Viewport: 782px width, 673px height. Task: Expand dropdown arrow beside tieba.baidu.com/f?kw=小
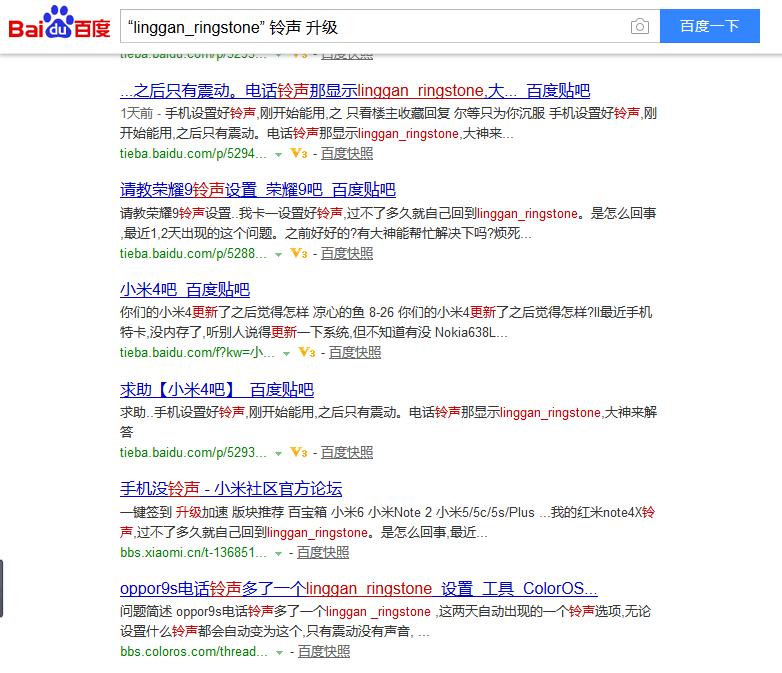(286, 354)
